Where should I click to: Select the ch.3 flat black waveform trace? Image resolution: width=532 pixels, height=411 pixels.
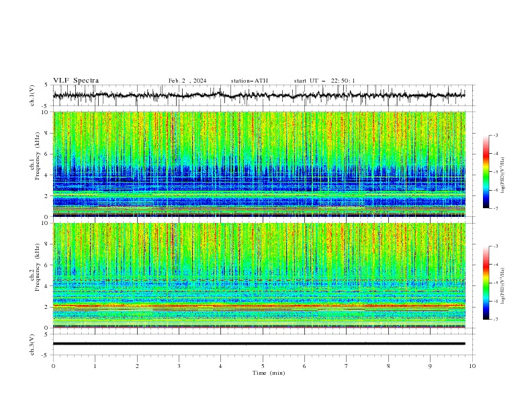click(259, 344)
